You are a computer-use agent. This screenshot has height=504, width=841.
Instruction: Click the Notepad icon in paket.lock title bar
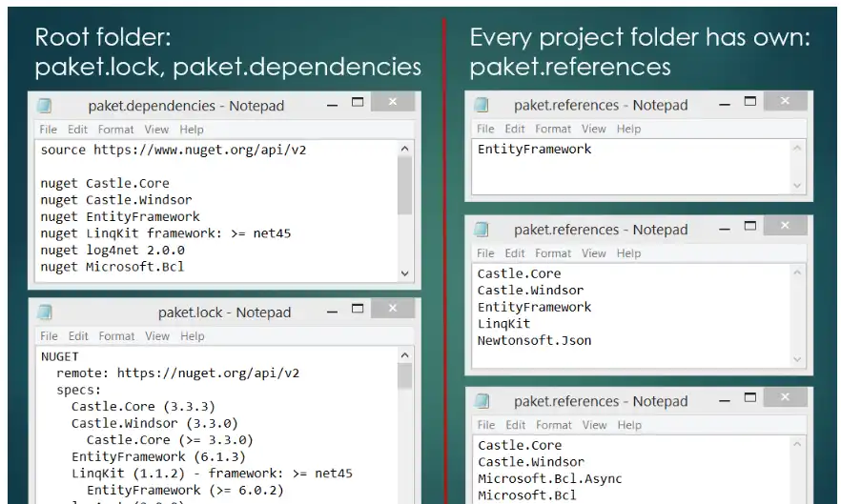click(45, 312)
